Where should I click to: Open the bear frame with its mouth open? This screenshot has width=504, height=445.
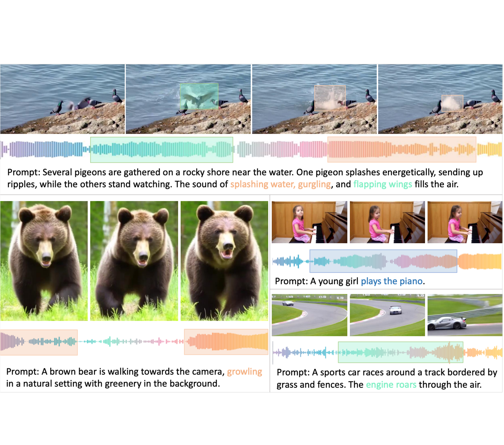point(224,261)
